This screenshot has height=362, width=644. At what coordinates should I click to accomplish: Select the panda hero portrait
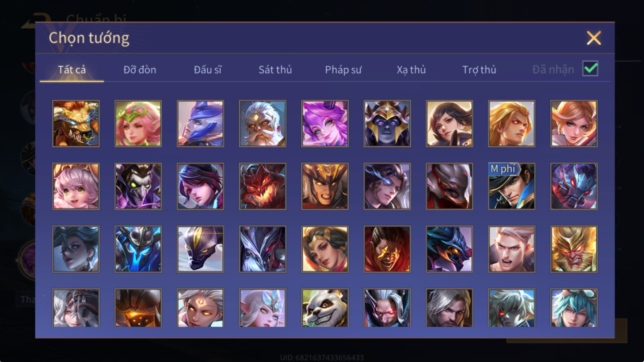(x=325, y=308)
